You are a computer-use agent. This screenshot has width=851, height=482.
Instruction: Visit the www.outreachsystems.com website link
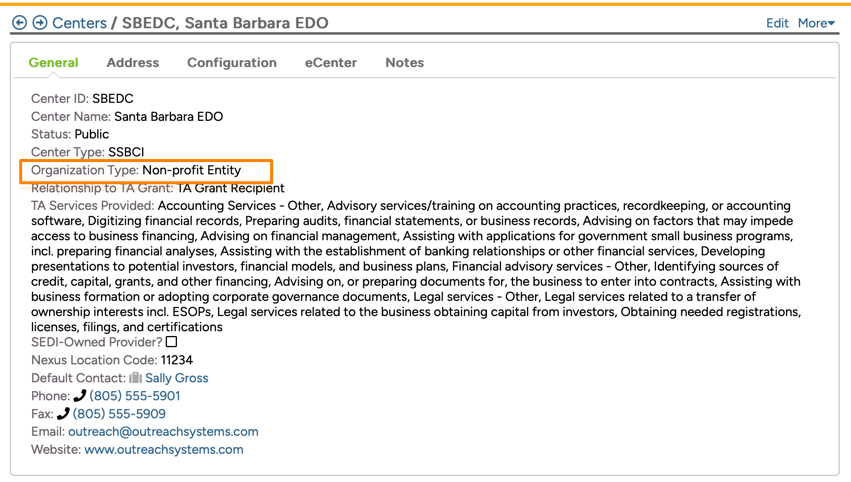(164, 450)
